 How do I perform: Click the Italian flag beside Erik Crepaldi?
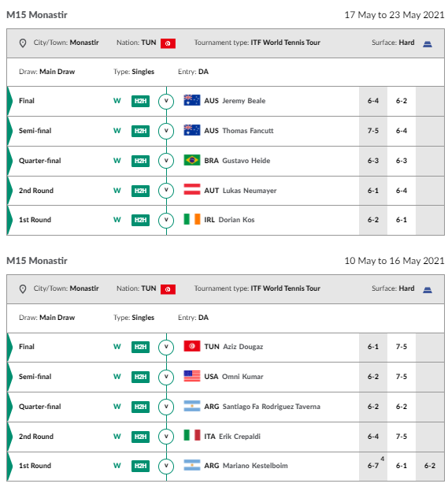[192, 435]
